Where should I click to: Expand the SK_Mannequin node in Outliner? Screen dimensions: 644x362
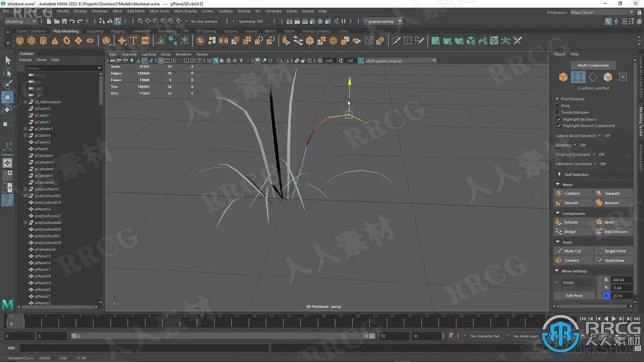[x=26, y=102]
